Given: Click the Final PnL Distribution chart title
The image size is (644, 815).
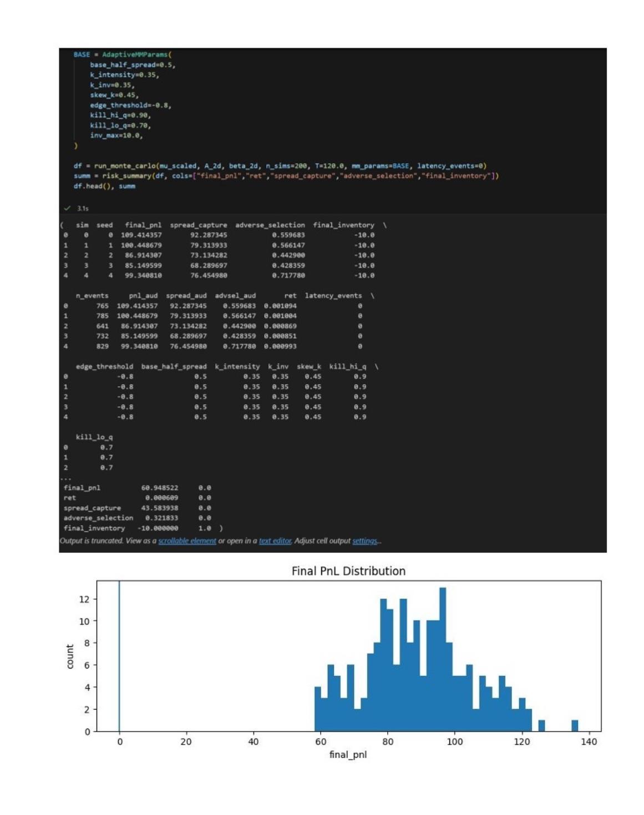Looking at the screenshot, I should pyautogui.click(x=348, y=571).
